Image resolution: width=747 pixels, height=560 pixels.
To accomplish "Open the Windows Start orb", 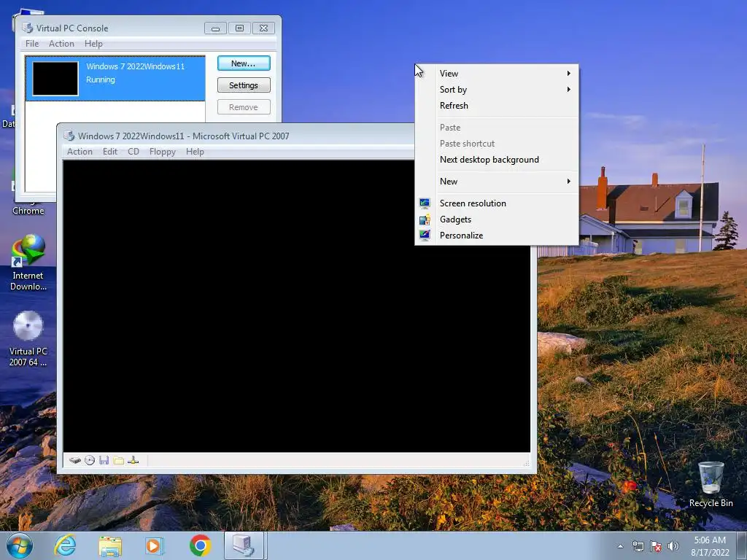I will [x=20, y=545].
